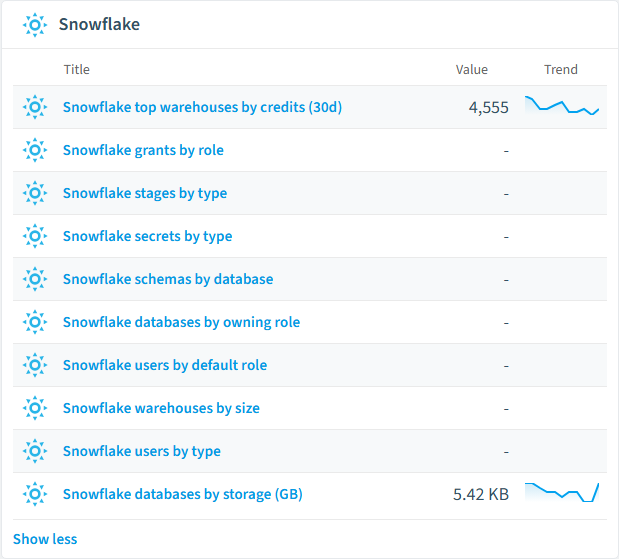Click the icon beside databases by storage (GB)

(x=35, y=494)
